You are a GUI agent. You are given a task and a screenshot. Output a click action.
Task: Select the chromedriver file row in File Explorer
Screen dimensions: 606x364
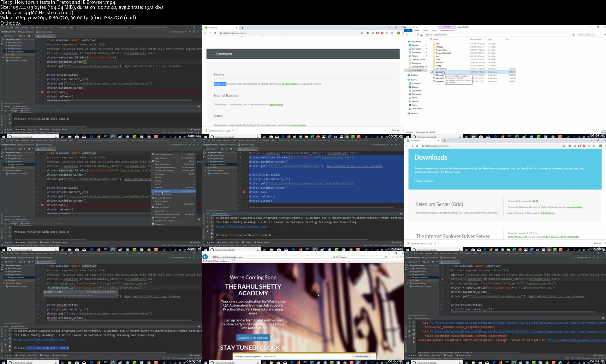[x=473, y=69]
